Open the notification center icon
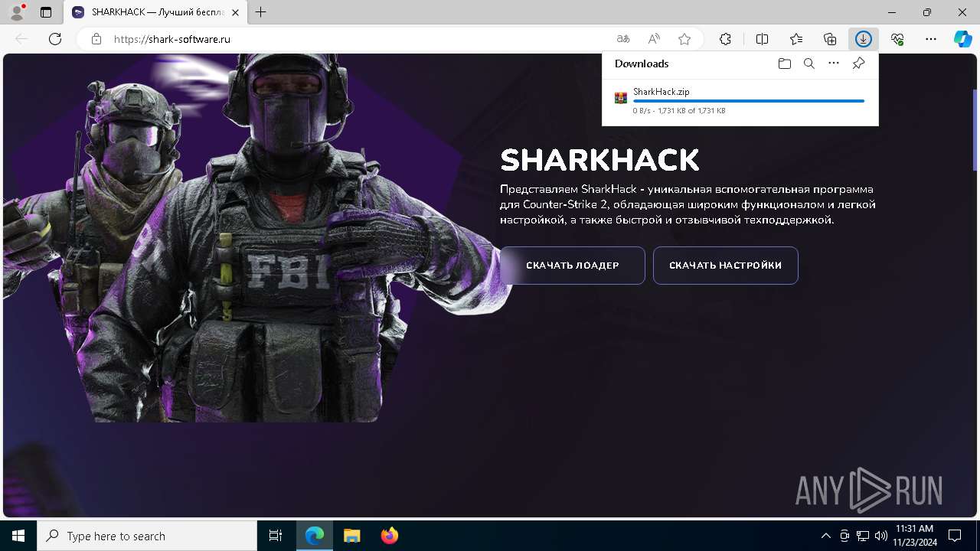 [x=955, y=536]
